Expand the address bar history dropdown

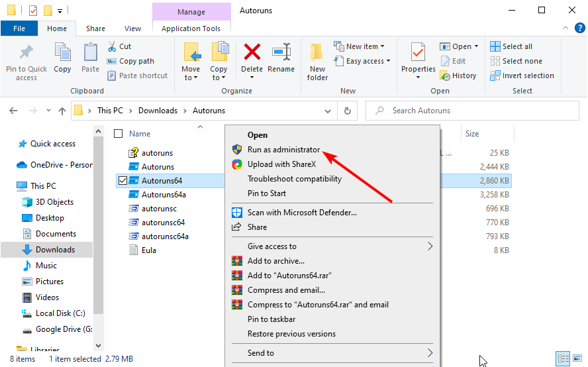[327, 111]
